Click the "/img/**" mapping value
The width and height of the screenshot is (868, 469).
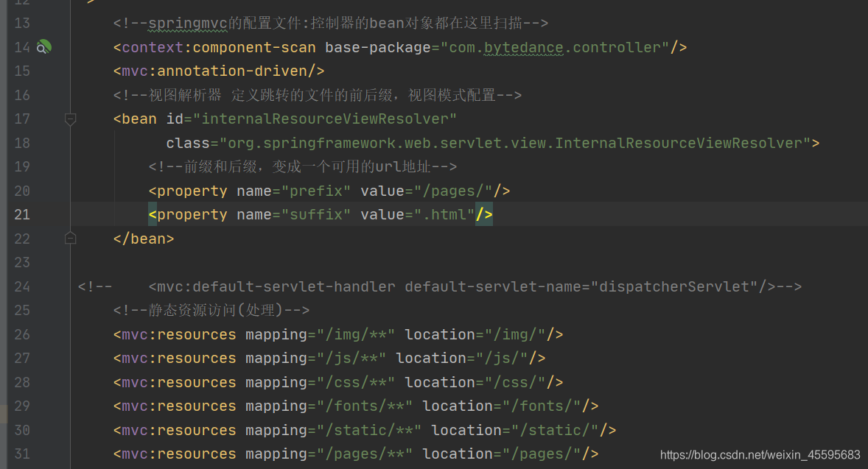tap(355, 334)
